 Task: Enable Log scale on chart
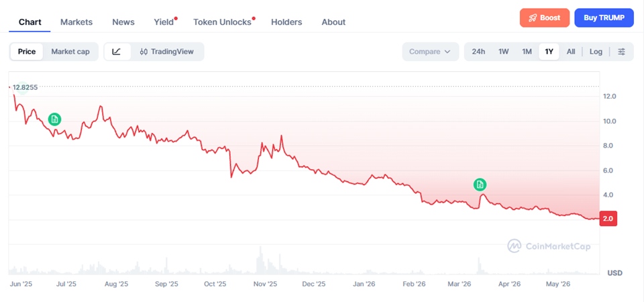pos(596,52)
